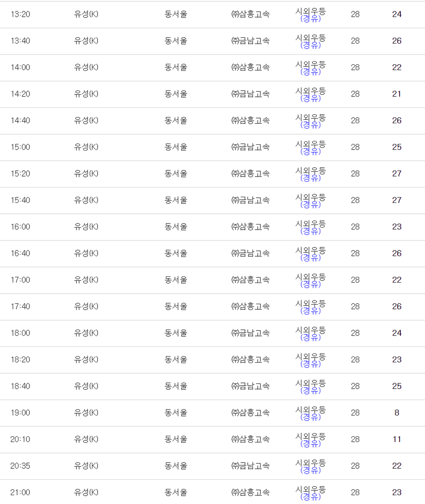This screenshot has height=504, width=425.
Task: Click (경유) in the 14:00 departure row
Action: point(310,72)
